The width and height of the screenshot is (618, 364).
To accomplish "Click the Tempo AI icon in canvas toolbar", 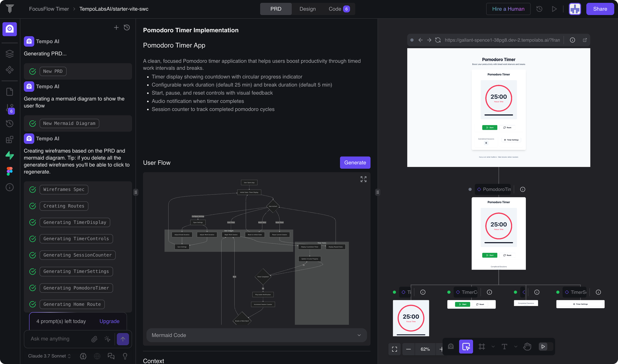I will (x=451, y=346).
